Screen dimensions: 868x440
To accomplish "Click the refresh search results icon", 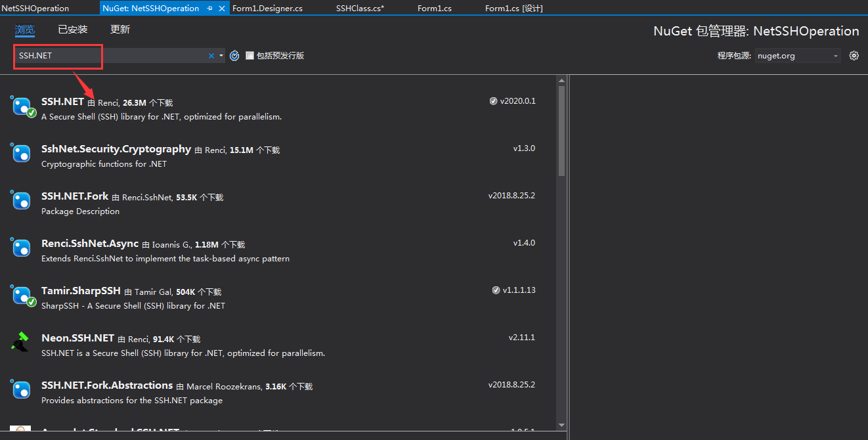I will 234,56.
